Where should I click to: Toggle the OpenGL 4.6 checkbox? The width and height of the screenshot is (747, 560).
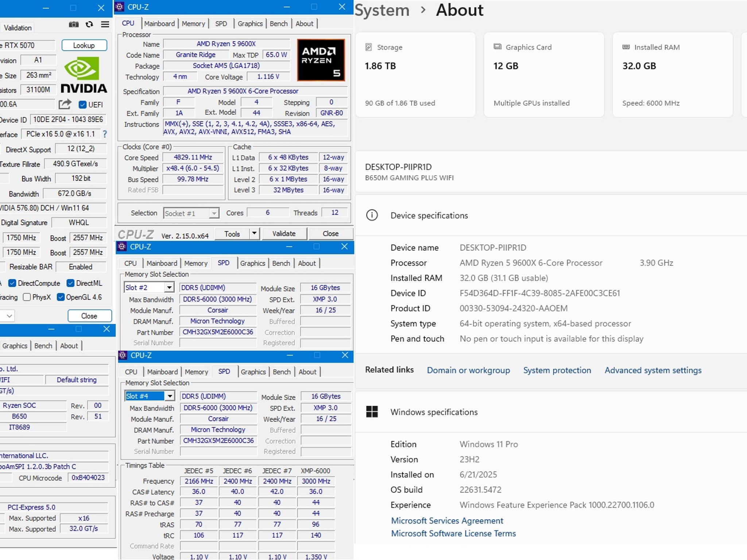61,297
